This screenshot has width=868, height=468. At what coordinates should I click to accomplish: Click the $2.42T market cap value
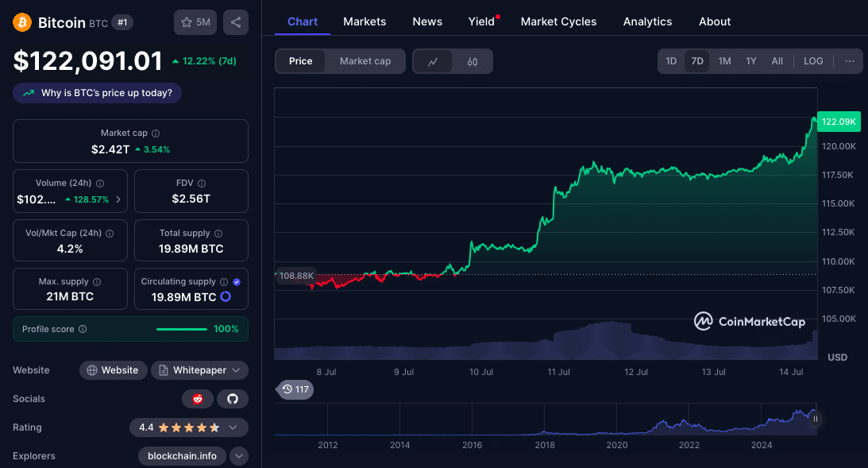pos(110,149)
